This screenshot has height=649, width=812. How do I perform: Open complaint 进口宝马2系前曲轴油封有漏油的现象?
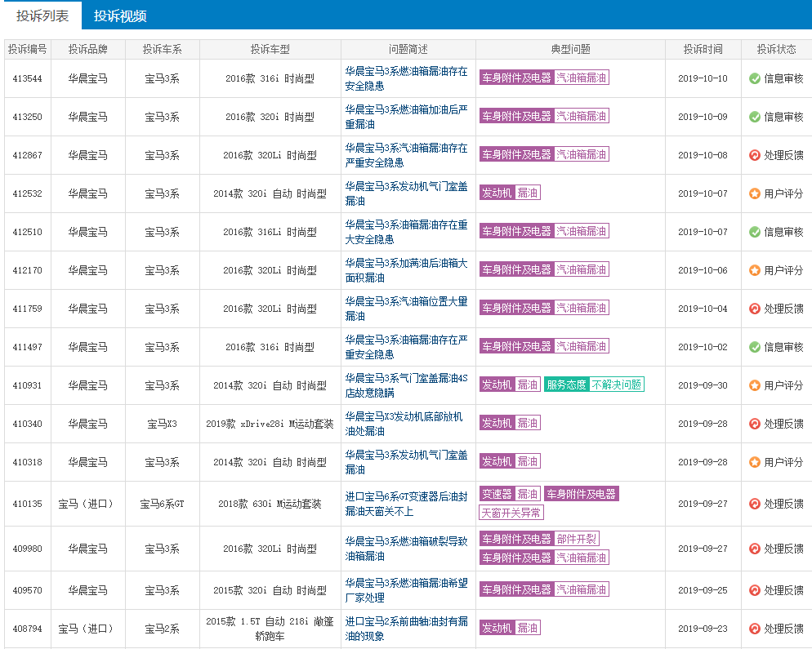click(x=406, y=629)
